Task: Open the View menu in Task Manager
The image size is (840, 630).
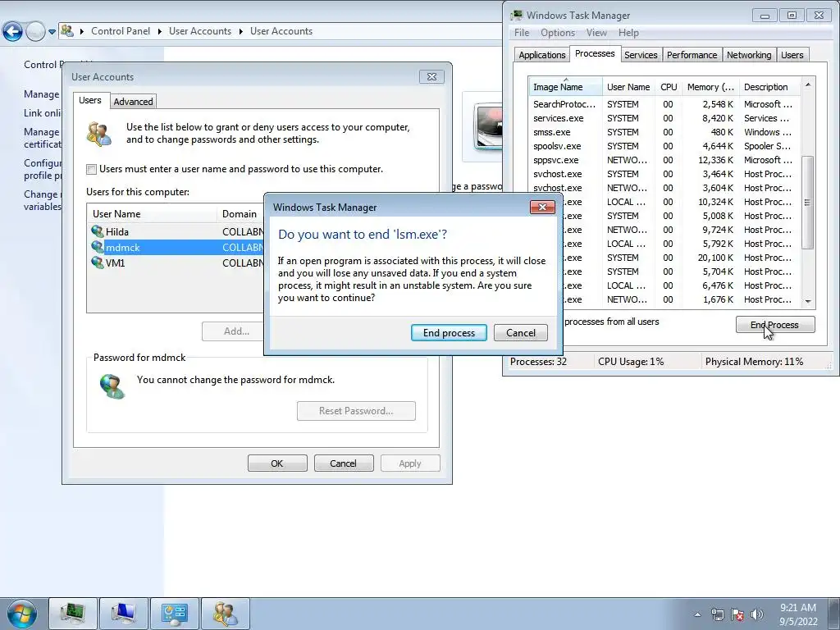Action: (x=596, y=33)
